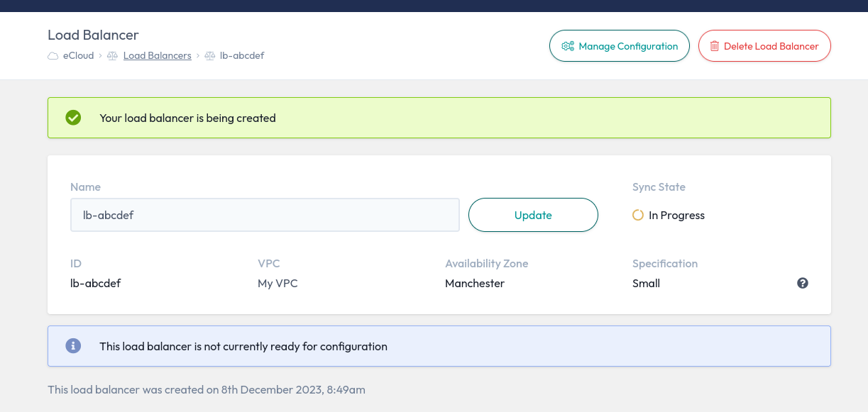The width and height of the screenshot is (868, 412).
Task: Click the In Progress sync state text
Action: pyautogui.click(x=676, y=216)
